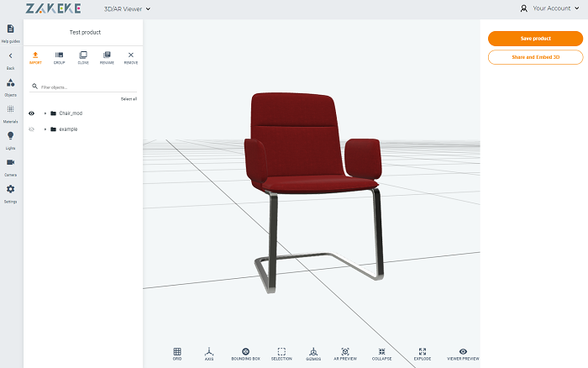Open the Materials panel

[x=10, y=109]
